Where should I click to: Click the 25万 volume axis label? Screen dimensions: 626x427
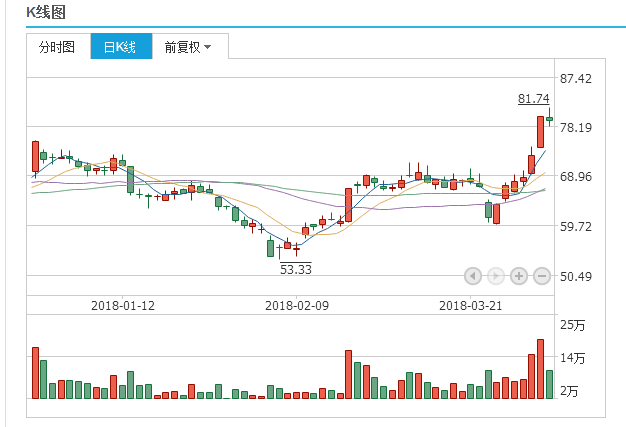click(573, 325)
